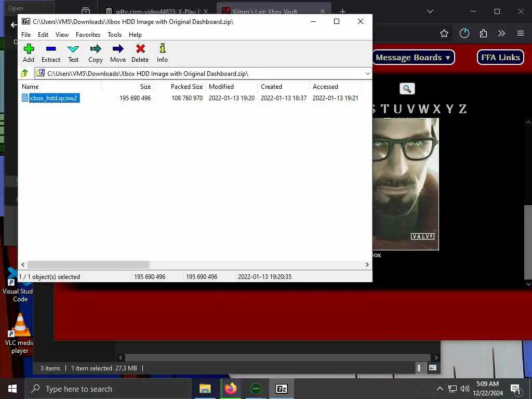The width and height of the screenshot is (532, 399).
Task: Run the Test tool in 7-Zip
Action: [x=73, y=54]
